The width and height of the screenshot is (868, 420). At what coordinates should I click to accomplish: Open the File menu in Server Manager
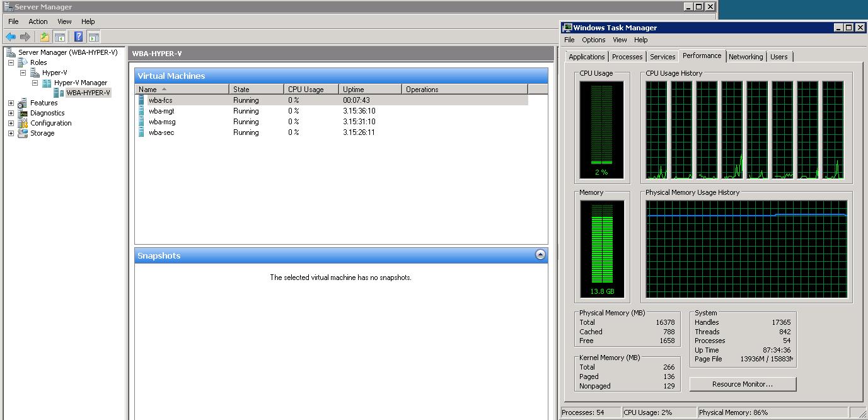click(13, 21)
